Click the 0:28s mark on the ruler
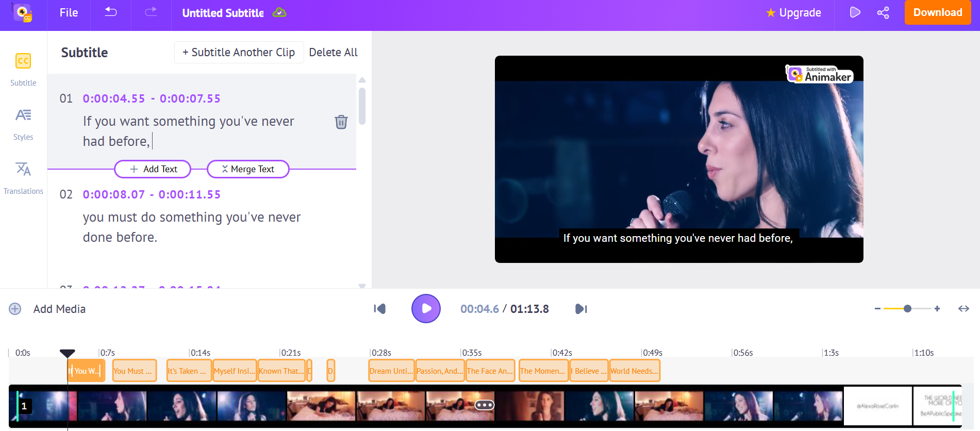This screenshot has width=980, height=431. click(381, 353)
